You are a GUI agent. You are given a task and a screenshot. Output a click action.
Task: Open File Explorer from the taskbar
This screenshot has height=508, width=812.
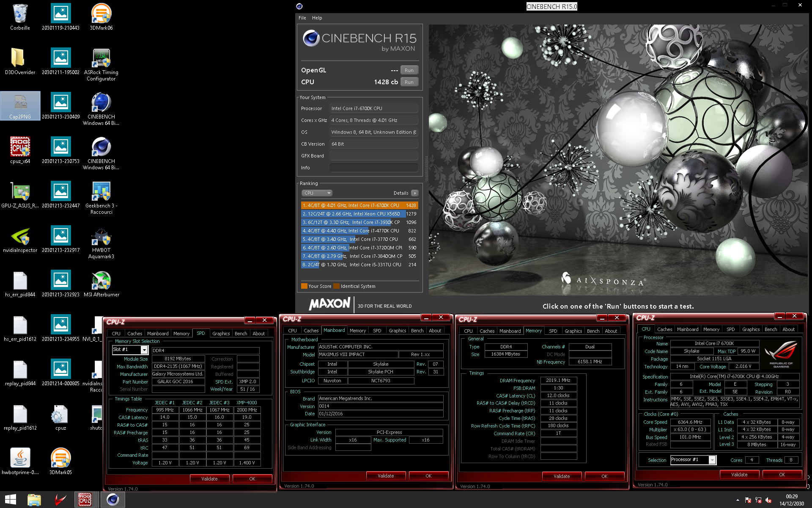(34, 500)
